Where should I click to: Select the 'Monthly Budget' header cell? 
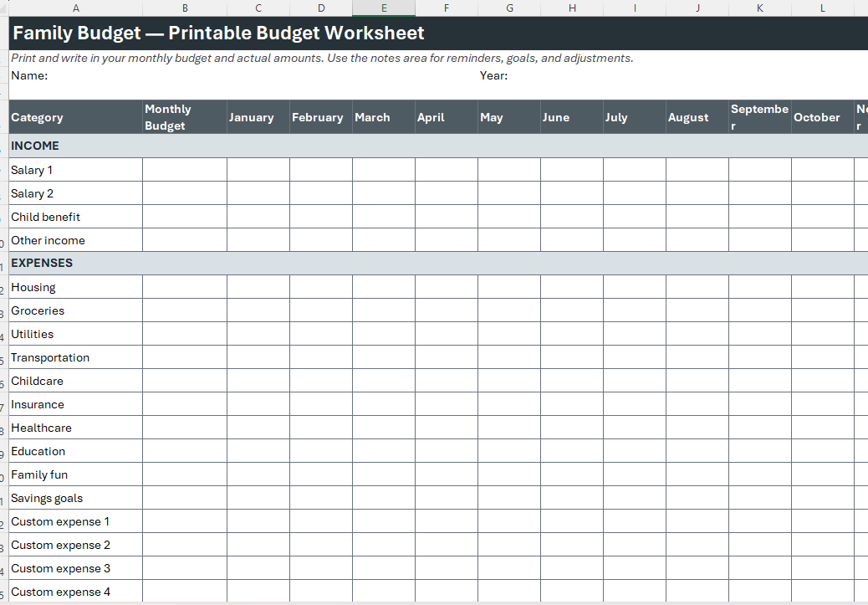click(185, 117)
